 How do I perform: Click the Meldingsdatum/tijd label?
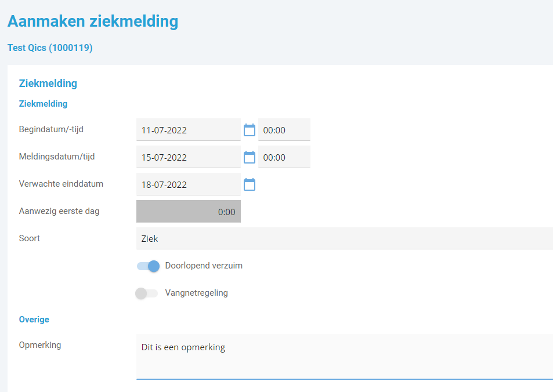[x=57, y=157]
